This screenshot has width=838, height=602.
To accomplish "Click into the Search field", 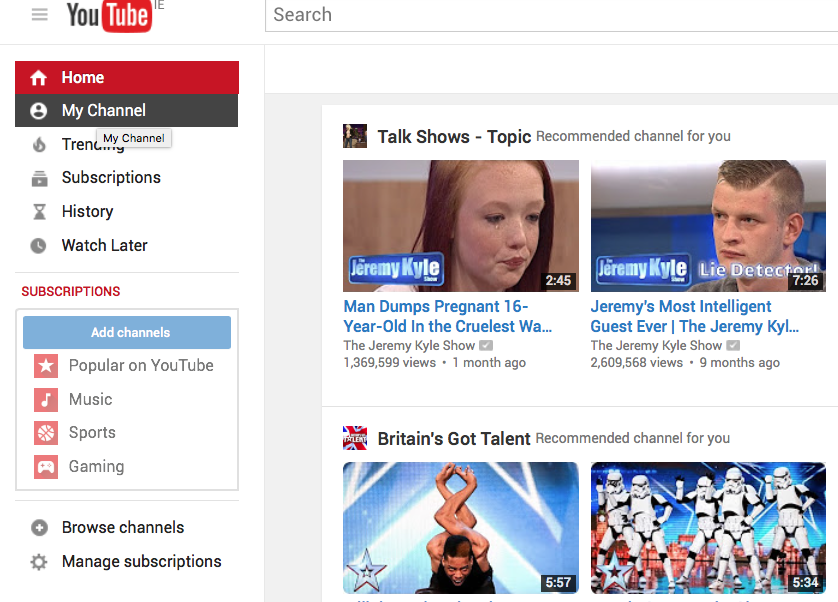I will tap(552, 15).
